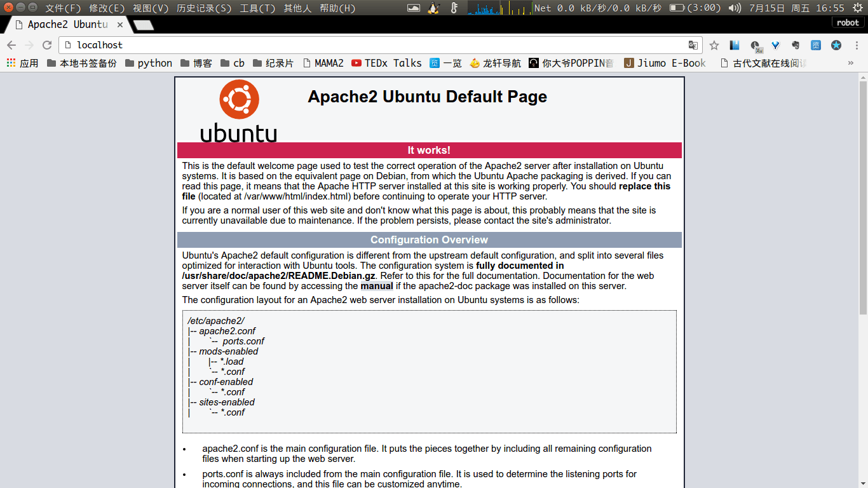Bookmark this page with the star icon

click(x=714, y=45)
